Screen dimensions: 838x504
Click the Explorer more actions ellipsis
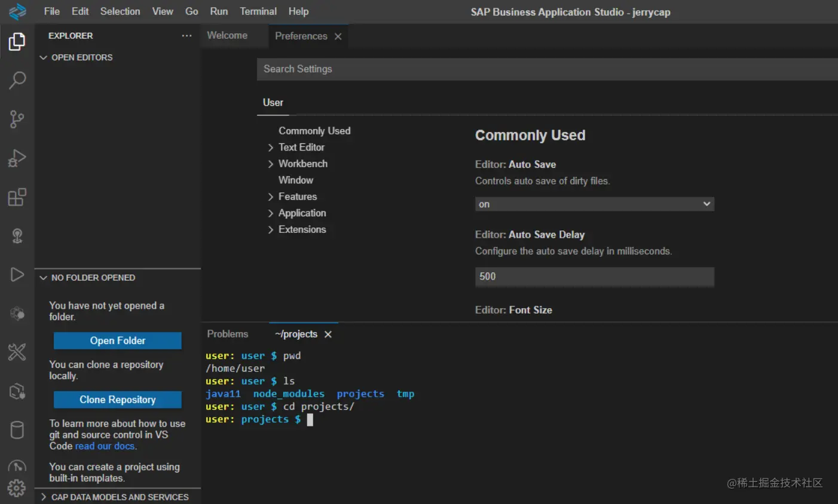pyautogui.click(x=186, y=36)
